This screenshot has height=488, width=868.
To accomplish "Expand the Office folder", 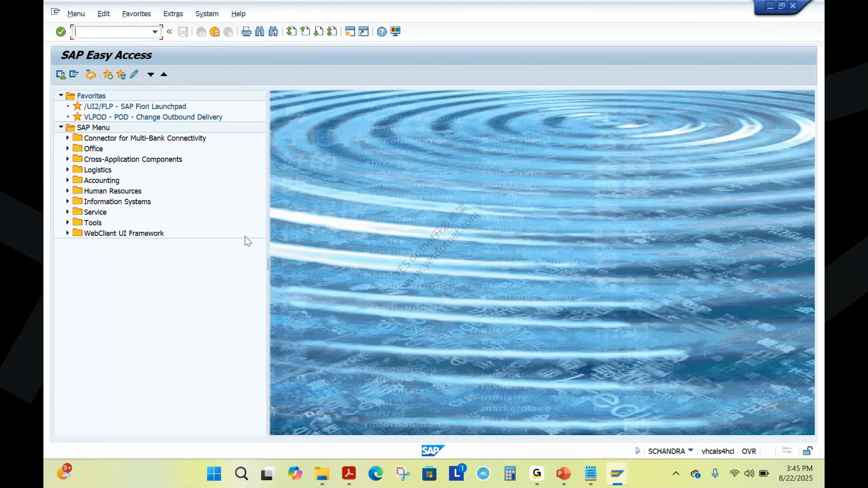I will pyautogui.click(x=68, y=148).
